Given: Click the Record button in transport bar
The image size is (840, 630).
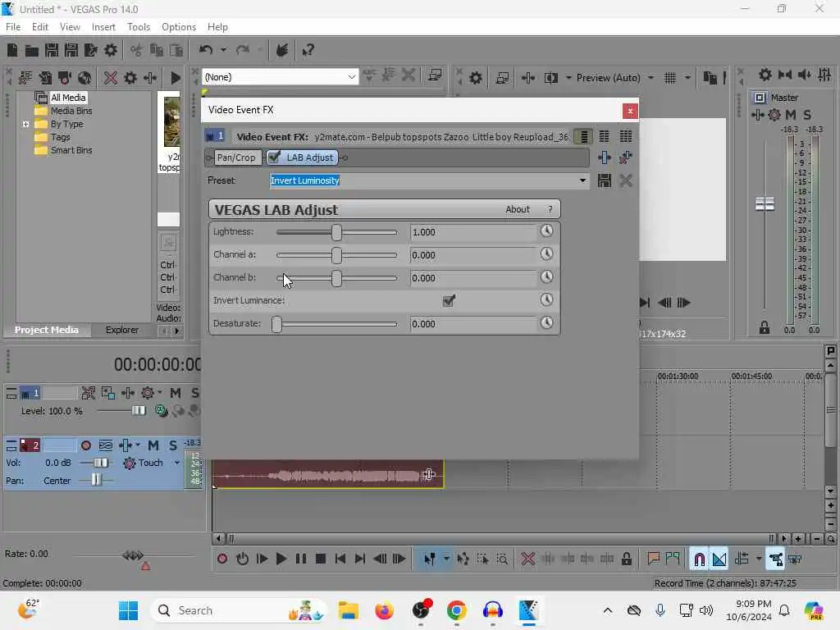Looking at the screenshot, I should pyautogui.click(x=221, y=559).
